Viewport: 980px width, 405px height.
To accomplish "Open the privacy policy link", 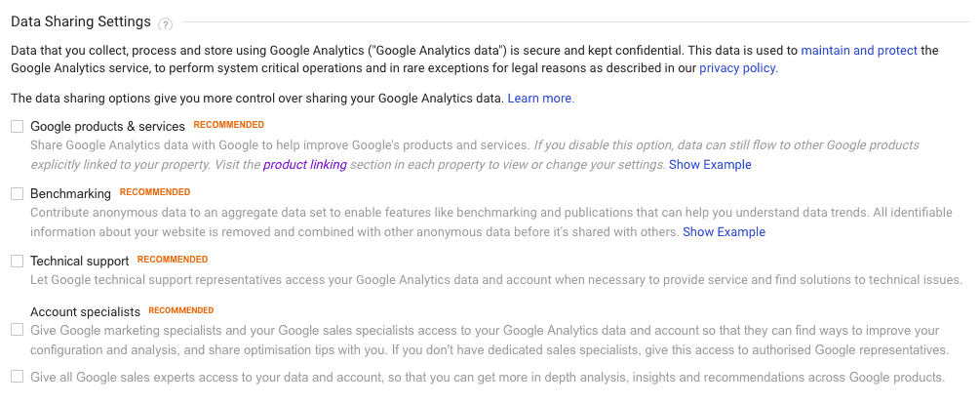I will pyautogui.click(x=739, y=68).
